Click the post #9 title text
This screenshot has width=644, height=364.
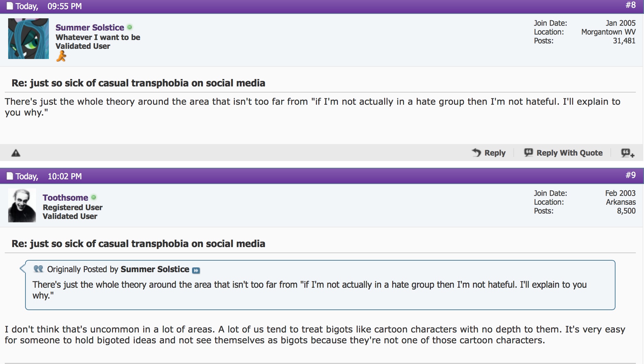pyautogui.click(x=138, y=244)
